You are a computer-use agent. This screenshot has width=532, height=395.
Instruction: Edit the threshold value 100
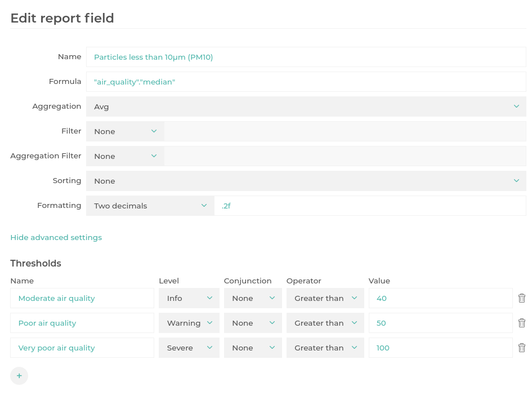point(440,348)
